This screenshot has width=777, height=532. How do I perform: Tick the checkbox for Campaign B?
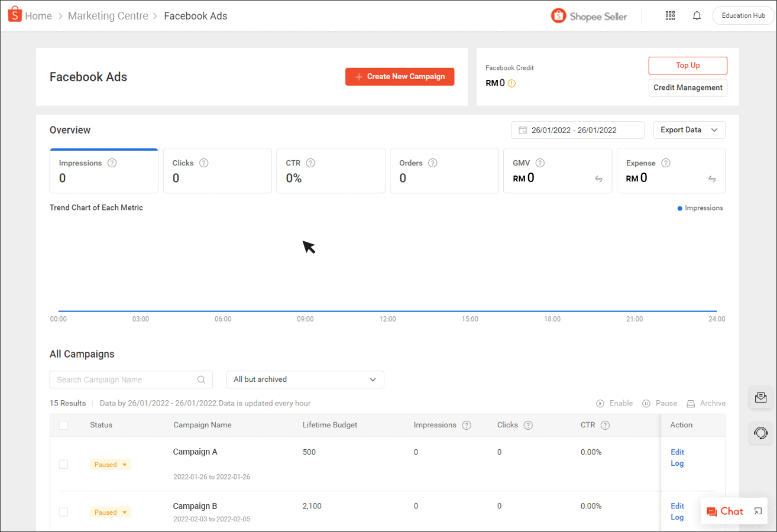[x=63, y=512]
